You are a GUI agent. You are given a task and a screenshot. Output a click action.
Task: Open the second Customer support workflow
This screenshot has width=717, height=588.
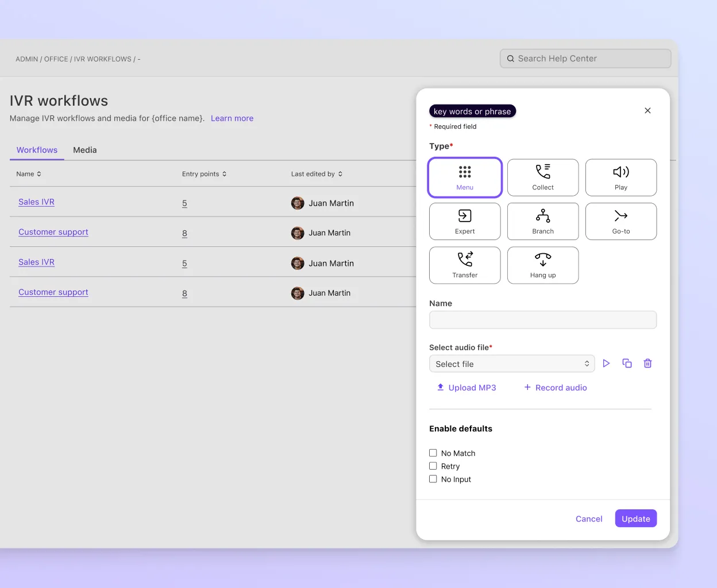pos(53,292)
